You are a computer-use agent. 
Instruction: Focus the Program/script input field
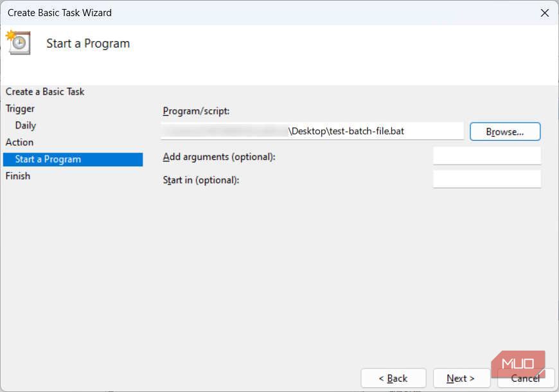(312, 130)
